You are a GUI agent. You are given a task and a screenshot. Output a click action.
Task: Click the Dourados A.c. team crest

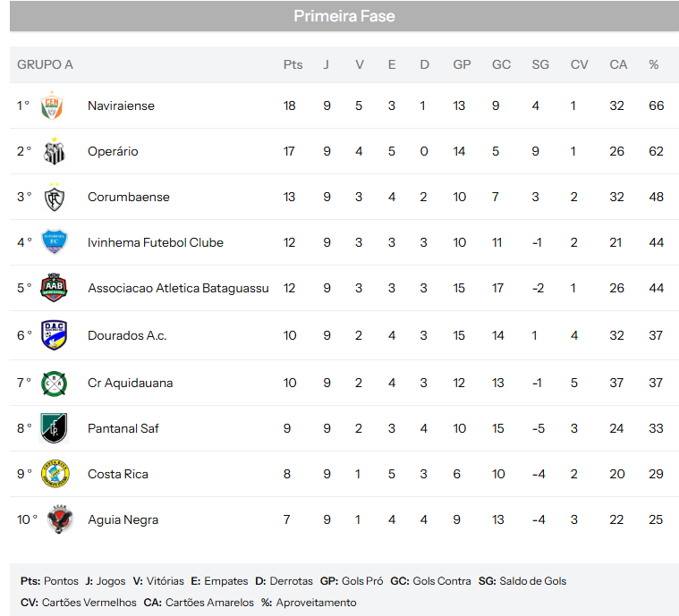[54, 335]
